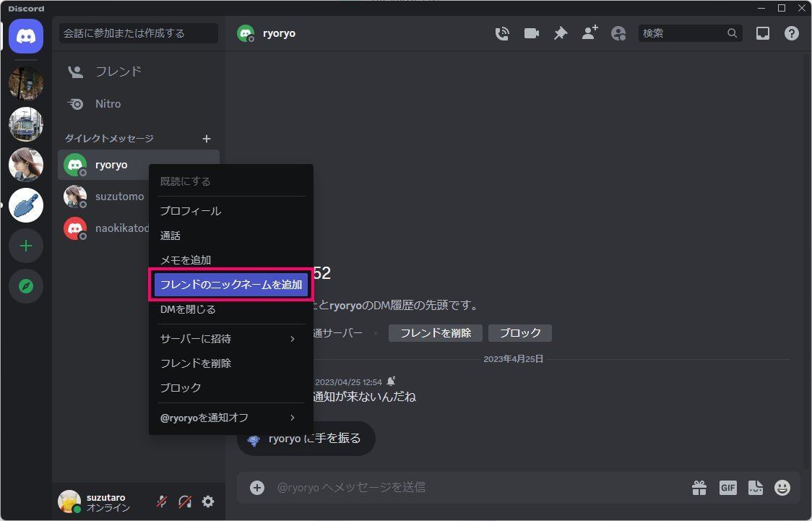The image size is (812, 521).
Task: Choose フレンドのニックネームを追加 menu item
Action: pos(231,284)
